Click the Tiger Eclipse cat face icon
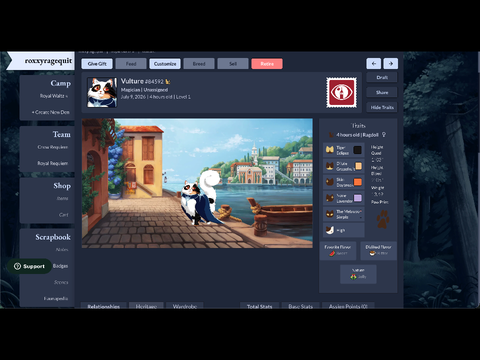This screenshot has height=360, width=480. coord(330,150)
